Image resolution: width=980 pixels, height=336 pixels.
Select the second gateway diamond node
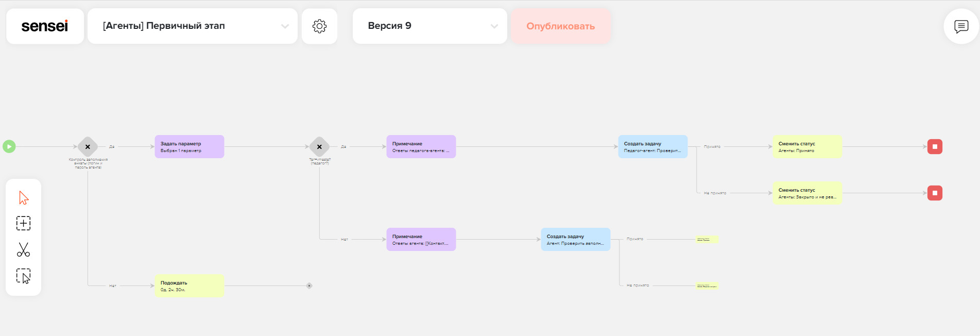tap(319, 147)
